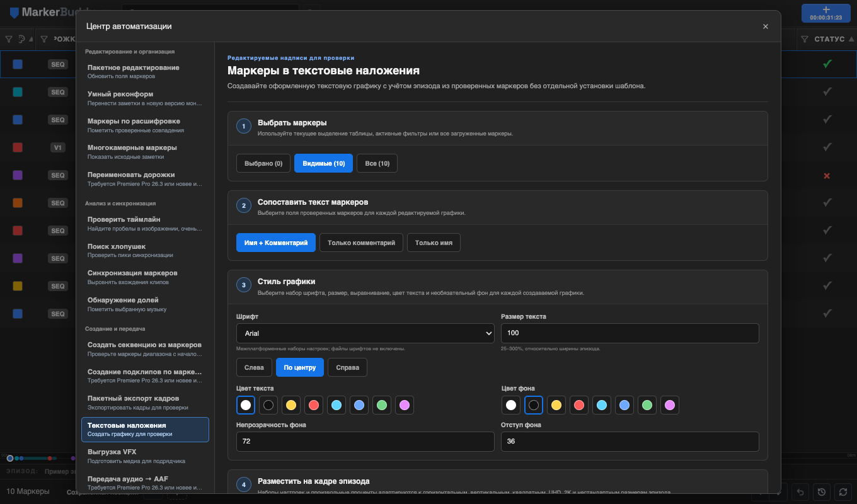Pick the yellow swatch under Цвет текста

click(291, 405)
